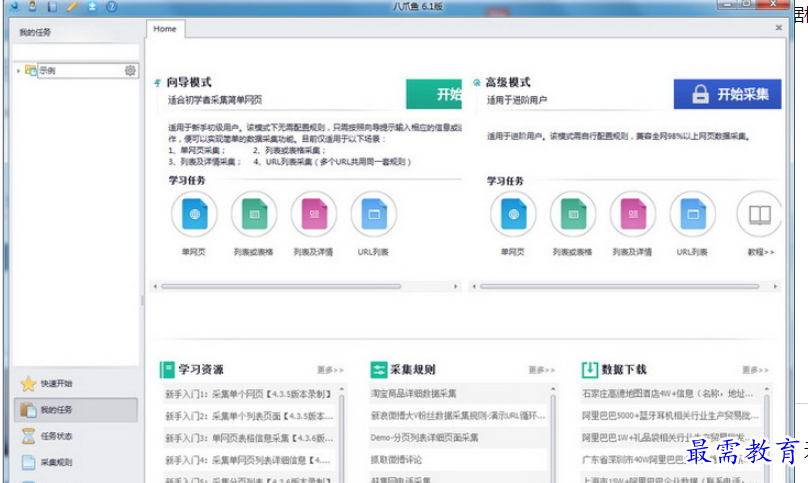Viewport: 808px width, 483px height.
Task: Open the user account icon in title bar
Action: (x=32, y=6)
